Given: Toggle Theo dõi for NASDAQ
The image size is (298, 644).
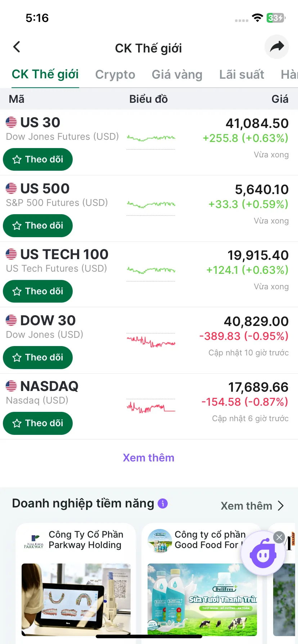Looking at the screenshot, I should (x=38, y=423).
